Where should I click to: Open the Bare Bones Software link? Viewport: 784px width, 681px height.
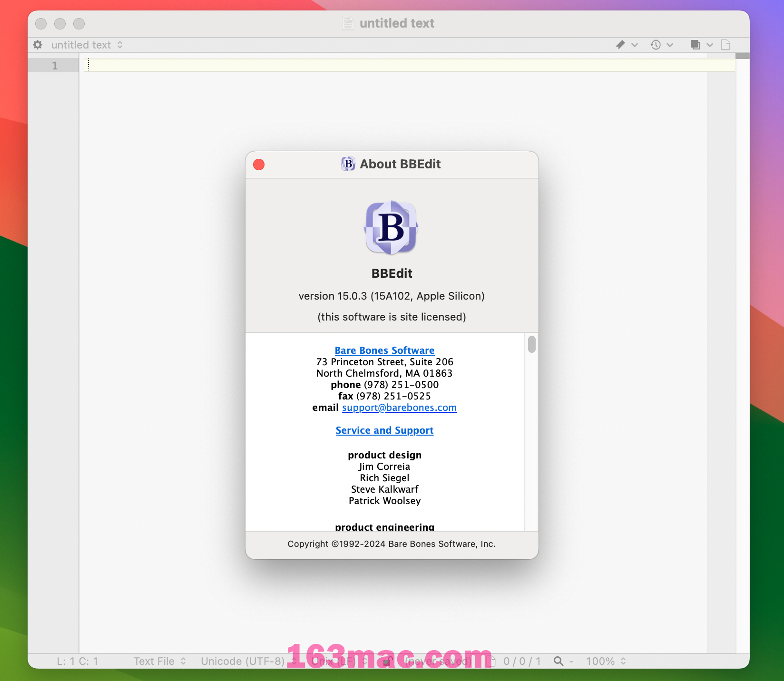[384, 350]
